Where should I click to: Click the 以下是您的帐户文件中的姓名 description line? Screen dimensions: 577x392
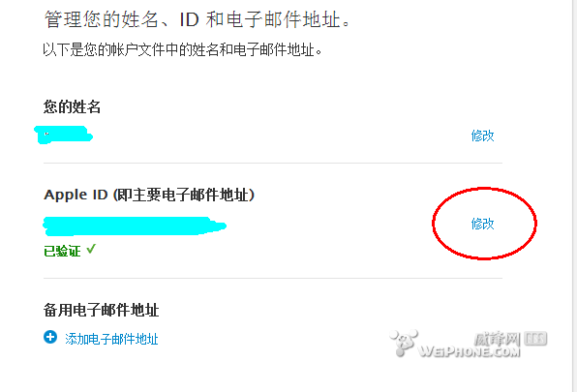pos(183,49)
